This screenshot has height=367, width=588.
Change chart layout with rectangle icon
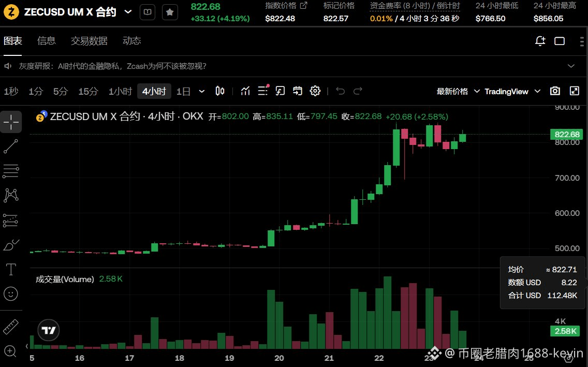point(560,41)
